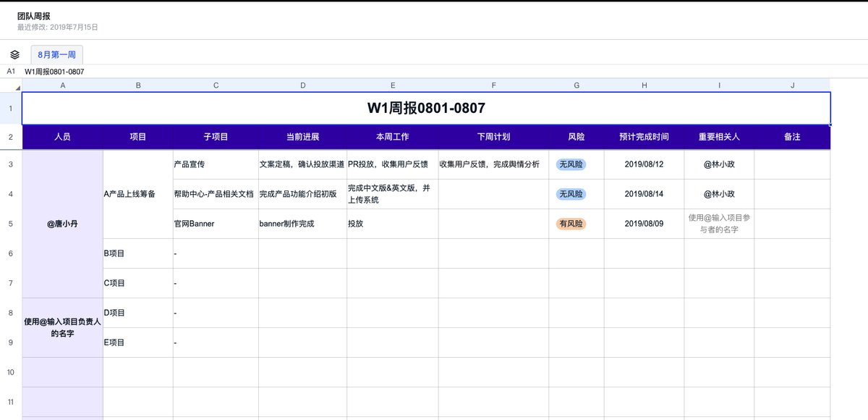This screenshot has height=420, width=868.
Task: Select column header D
Action: click(302, 85)
